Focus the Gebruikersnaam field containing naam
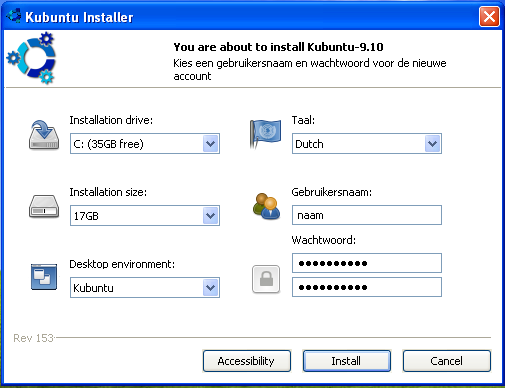 coord(367,215)
